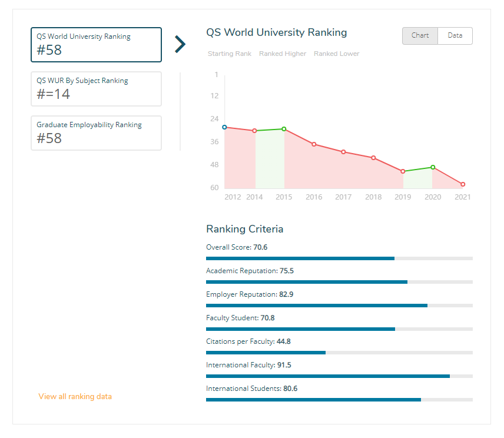This screenshot has height=438, width=504.
Task: Click the 2021 data point on chart
Action: (463, 184)
